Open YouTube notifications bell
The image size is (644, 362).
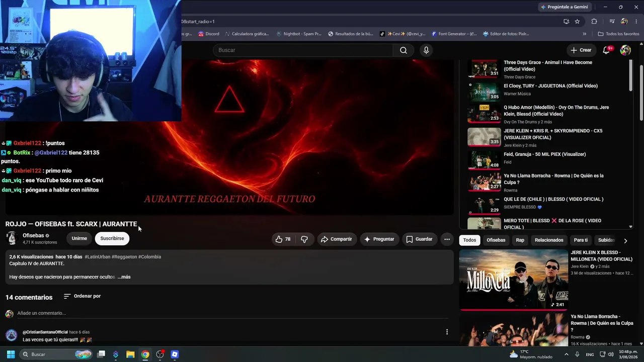pos(606,50)
